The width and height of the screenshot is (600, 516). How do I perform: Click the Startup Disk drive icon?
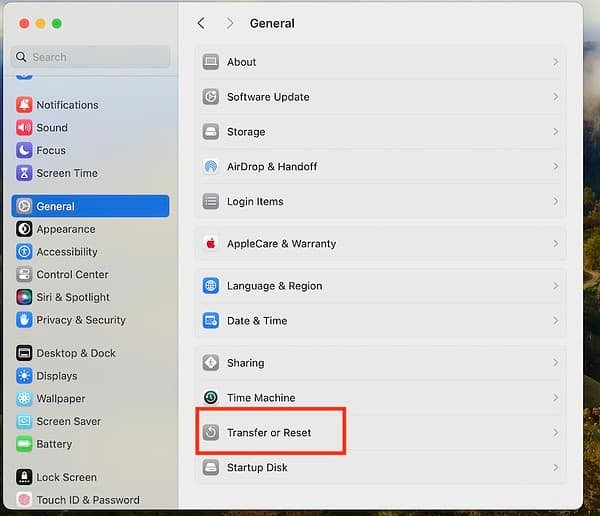click(x=210, y=467)
